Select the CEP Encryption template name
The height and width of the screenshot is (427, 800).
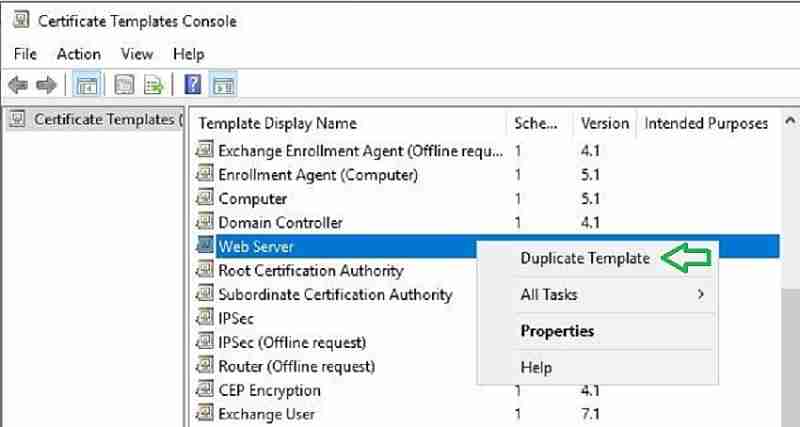tap(269, 391)
